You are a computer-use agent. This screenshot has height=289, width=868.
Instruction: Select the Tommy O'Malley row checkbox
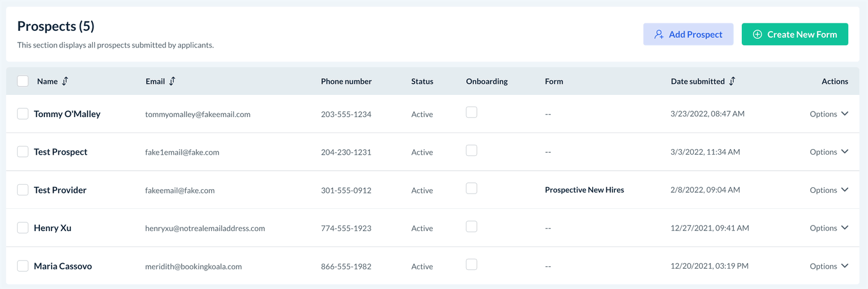23,114
